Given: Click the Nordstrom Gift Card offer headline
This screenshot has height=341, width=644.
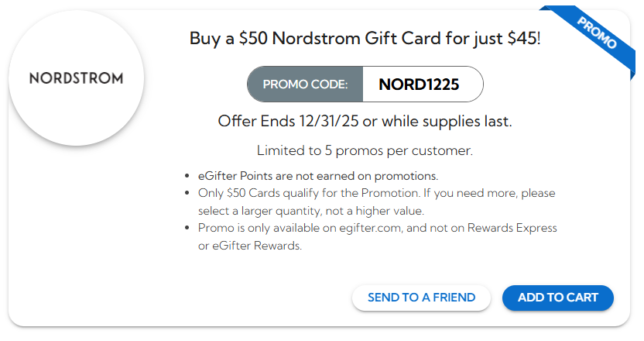Looking at the screenshot, I should (365, 39).
